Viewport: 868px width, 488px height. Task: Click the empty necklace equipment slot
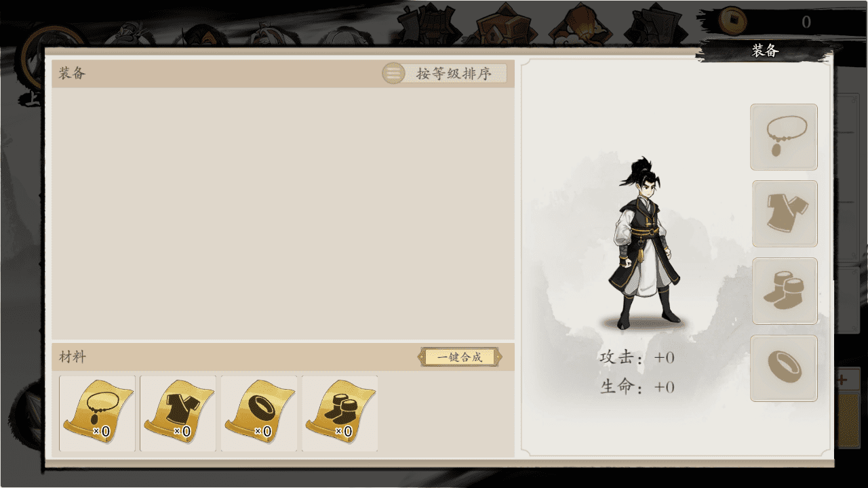click(784, 137)
